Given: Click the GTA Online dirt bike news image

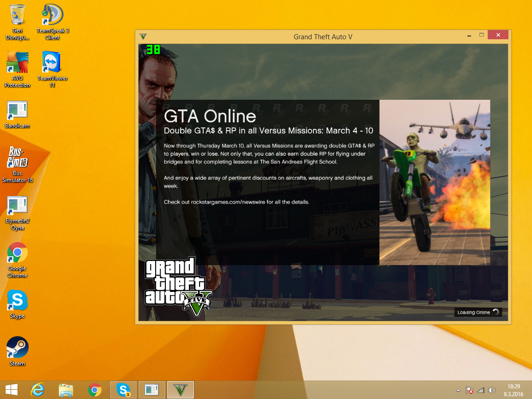Looking at the screenshot, I should pyautogui.click(x=435, y=182).
